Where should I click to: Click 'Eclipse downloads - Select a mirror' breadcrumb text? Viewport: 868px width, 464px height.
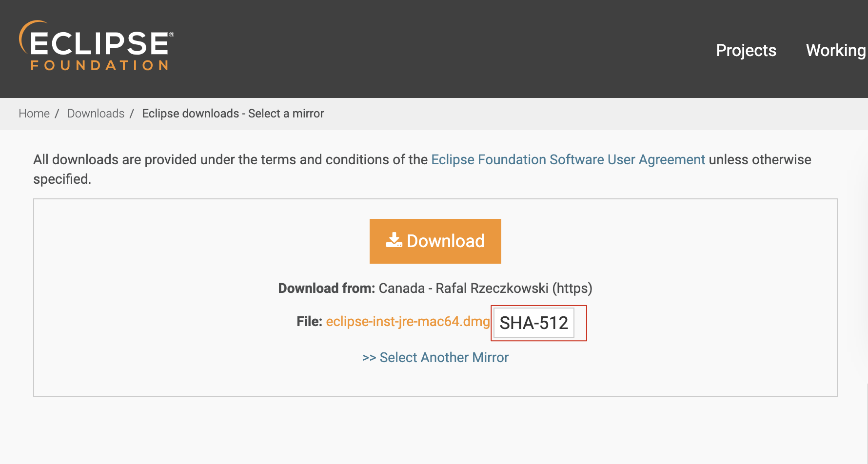coord(233,114)
